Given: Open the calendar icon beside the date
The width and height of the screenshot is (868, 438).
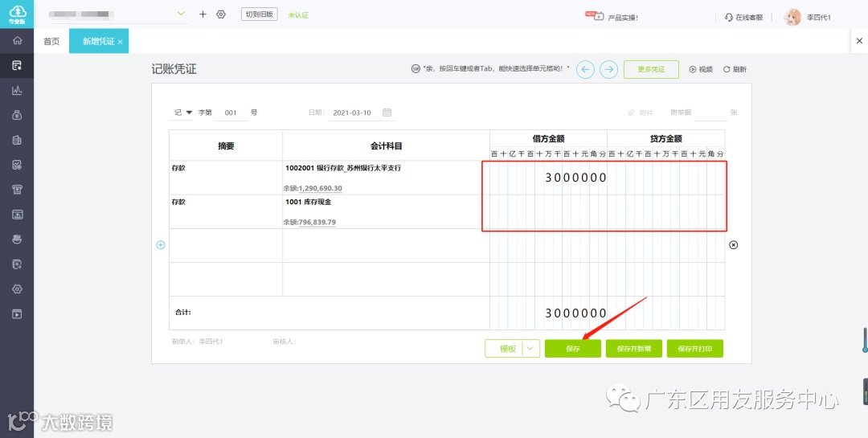Looking at the screenshot, I should tap(387, 112).
